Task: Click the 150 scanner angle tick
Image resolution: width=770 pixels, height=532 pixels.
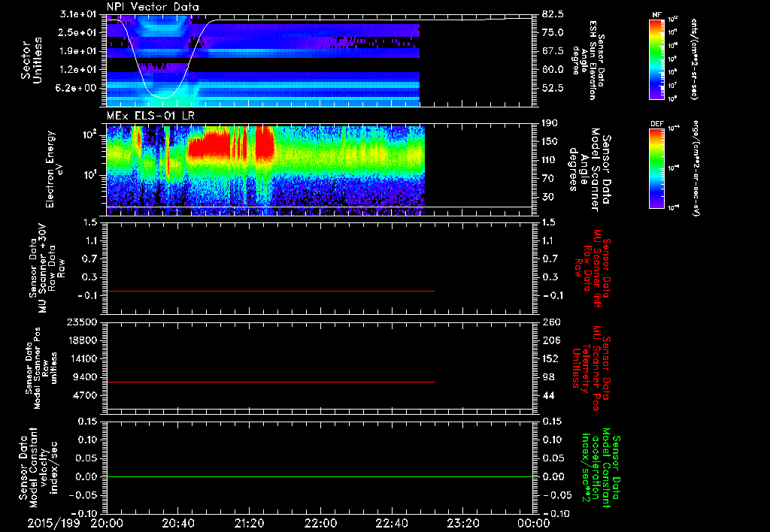Action: pyautogui.click(x=550, y=141)
